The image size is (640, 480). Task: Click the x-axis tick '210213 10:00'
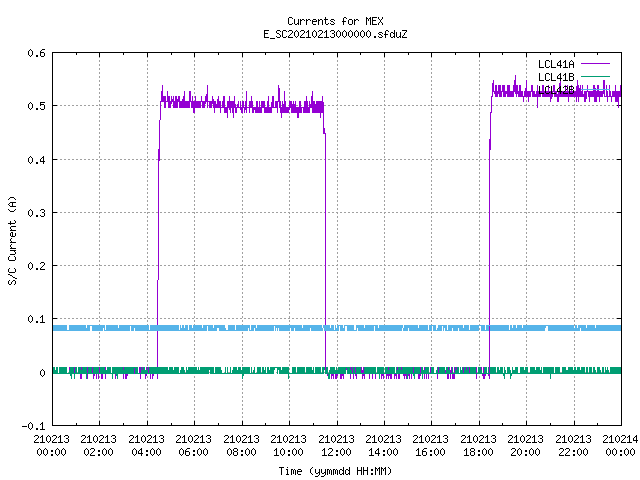288,446
